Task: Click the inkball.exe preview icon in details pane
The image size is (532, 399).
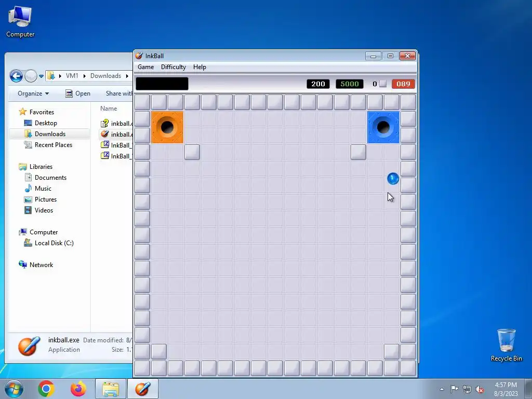Action: [29, 345]
